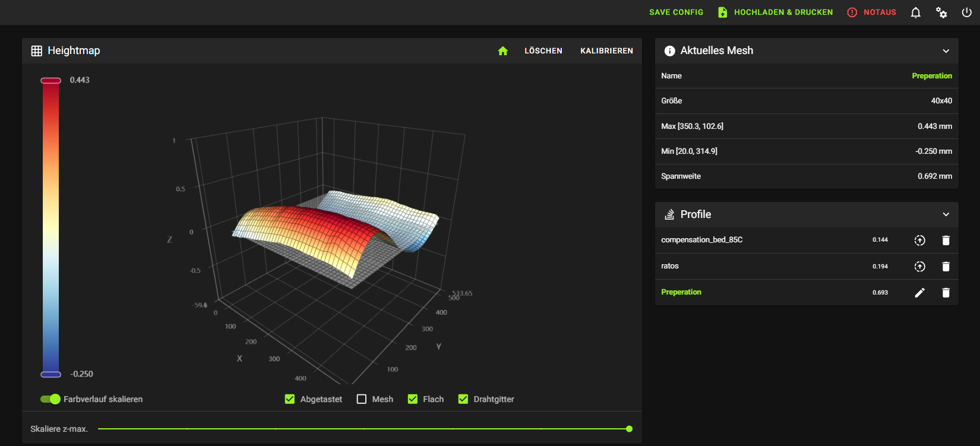Load the ratos mesh profile
Image resolution: width=980 pixels, height=446 pixels.
point(919,267)
